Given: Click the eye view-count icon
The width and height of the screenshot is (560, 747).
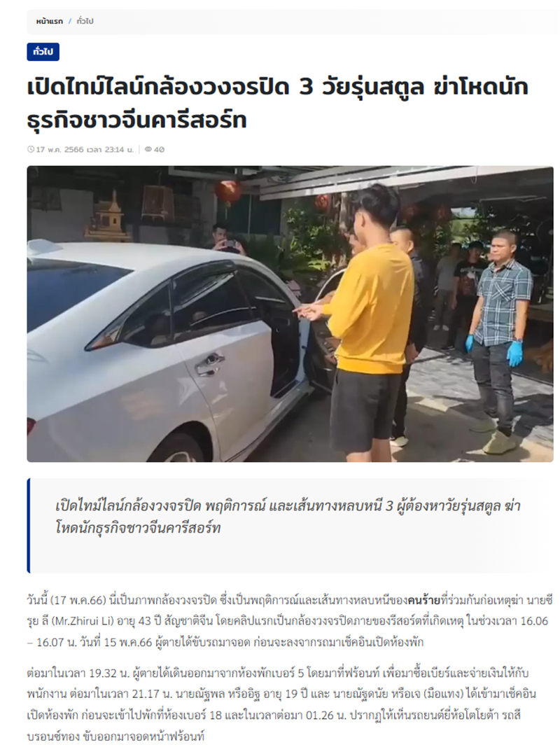Looking at the screenshot, I should pos(148,150).
